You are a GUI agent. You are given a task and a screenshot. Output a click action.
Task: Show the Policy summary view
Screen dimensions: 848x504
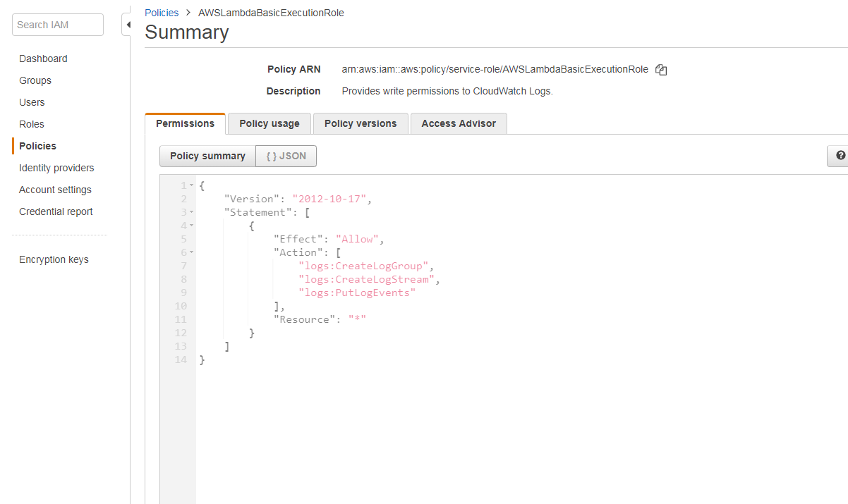click(207, 156)
